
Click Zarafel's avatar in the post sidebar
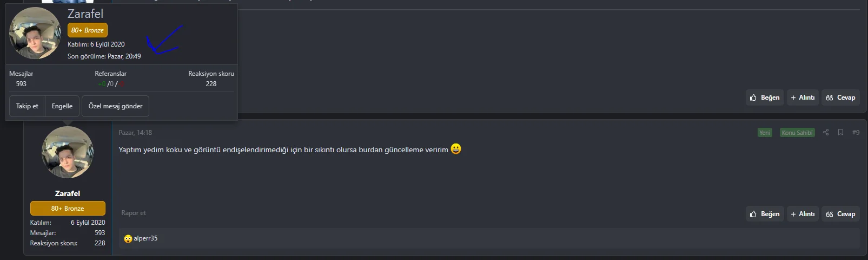point(68,152)
